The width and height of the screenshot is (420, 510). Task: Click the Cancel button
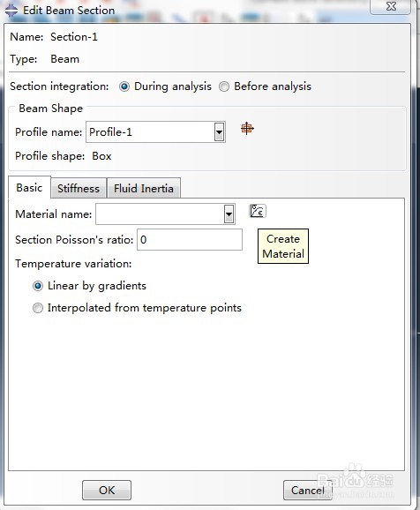click(x=307, y=490)
